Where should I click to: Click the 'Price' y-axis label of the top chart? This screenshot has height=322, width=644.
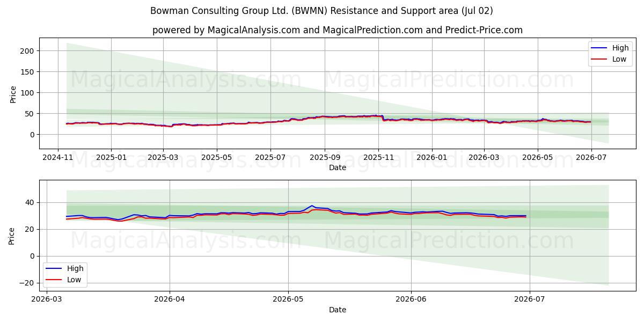(x=13, y=93)
